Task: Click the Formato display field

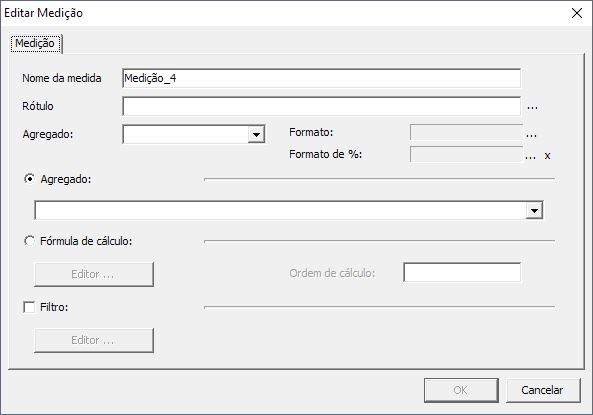Action: (x=466, y=132)
